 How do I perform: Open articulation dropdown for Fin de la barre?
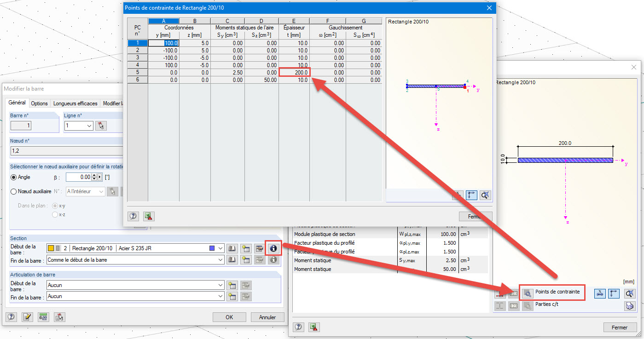pyautogui.click(x=220, y=297)
